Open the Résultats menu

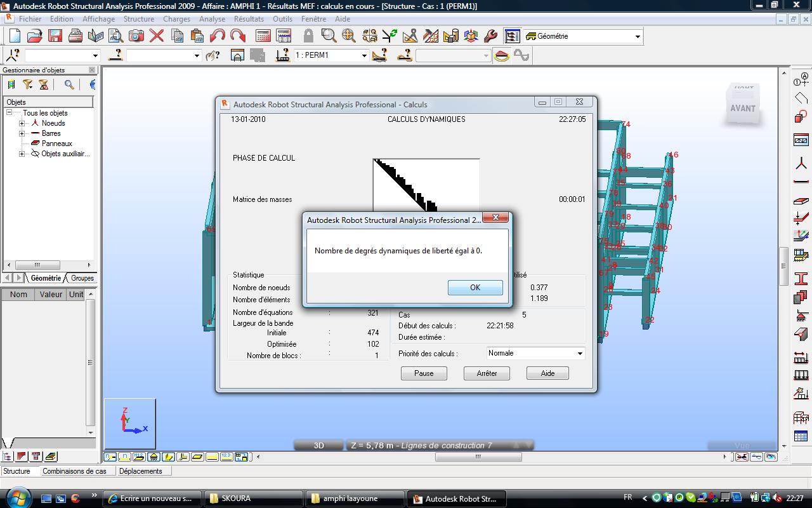[249, 19]
